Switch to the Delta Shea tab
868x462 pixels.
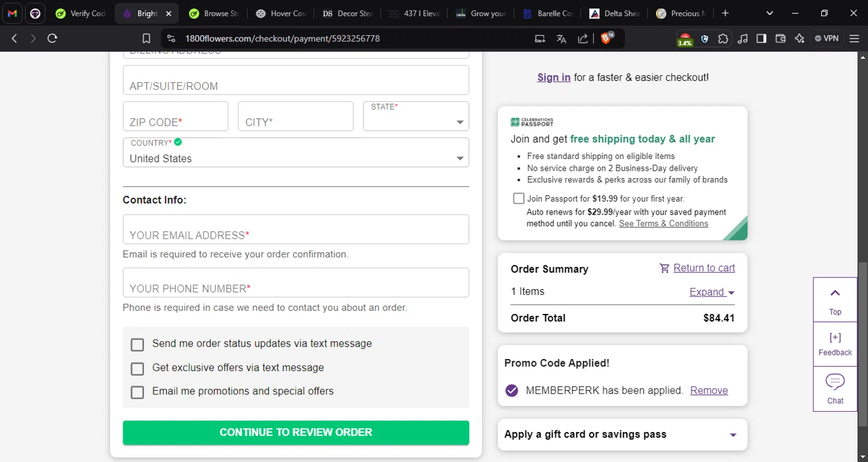(615, 13)
